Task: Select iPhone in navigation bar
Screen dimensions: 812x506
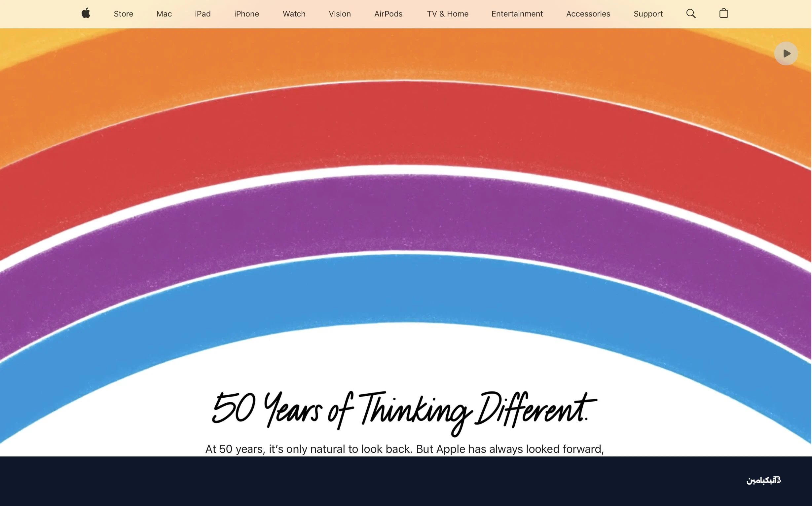Action: tap(246, 14)
